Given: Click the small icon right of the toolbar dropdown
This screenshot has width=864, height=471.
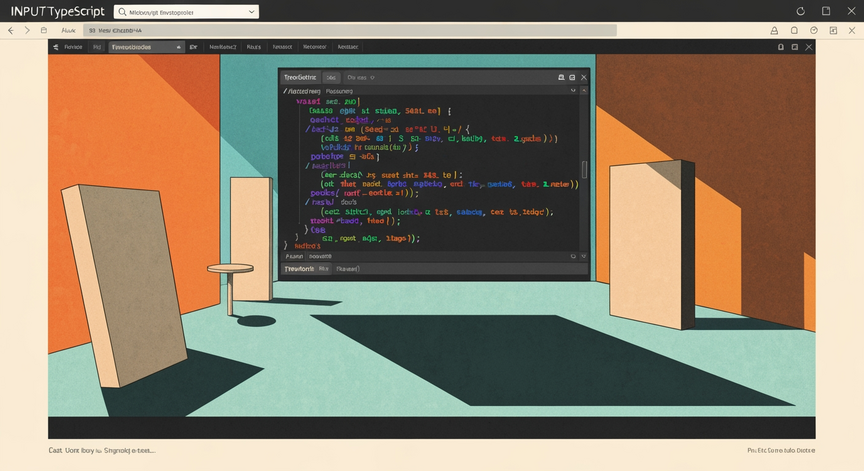Looking at the screenshot, I should pyautogui.click(x=193, y=47).
